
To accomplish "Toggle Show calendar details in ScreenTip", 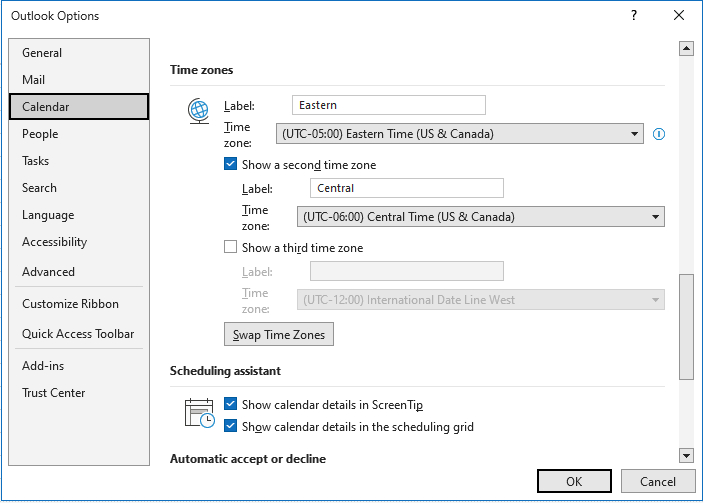I will 230,404.
